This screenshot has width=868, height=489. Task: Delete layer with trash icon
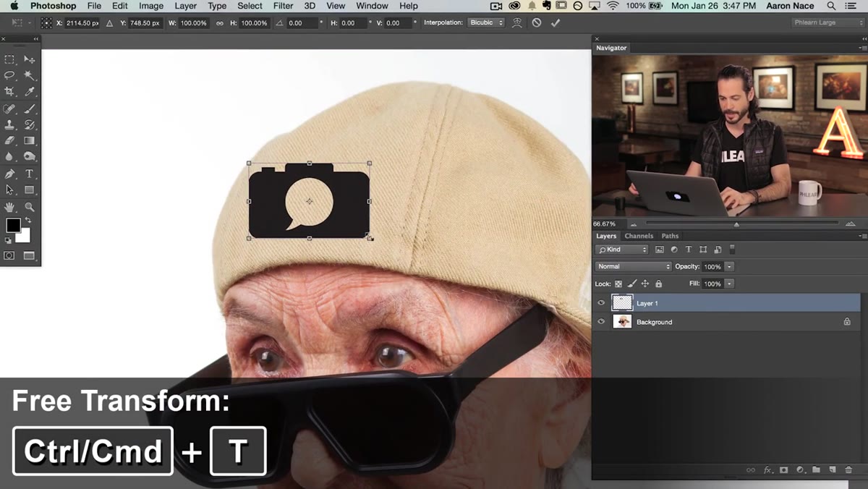pos(848,469)
